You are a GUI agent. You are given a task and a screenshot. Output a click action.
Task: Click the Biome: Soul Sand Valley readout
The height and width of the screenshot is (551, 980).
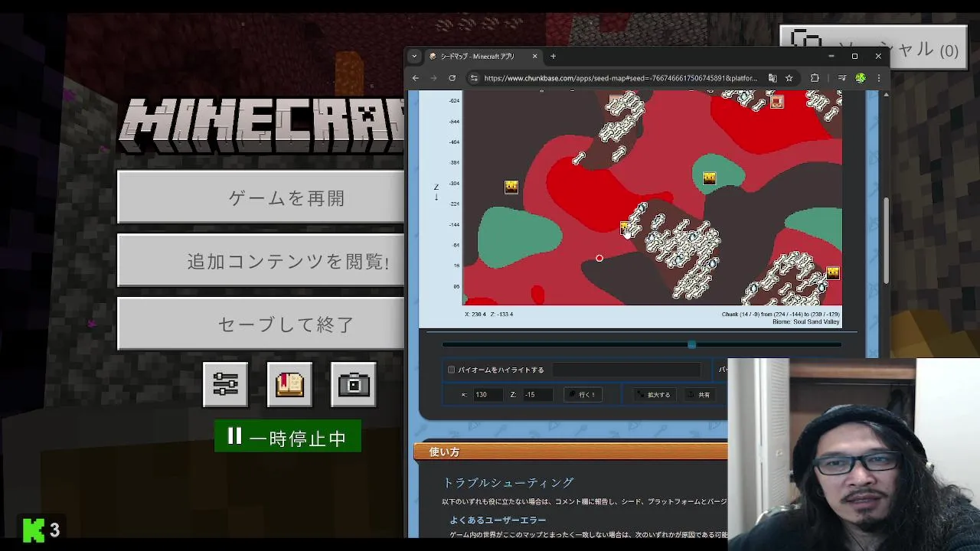[805, 322]
